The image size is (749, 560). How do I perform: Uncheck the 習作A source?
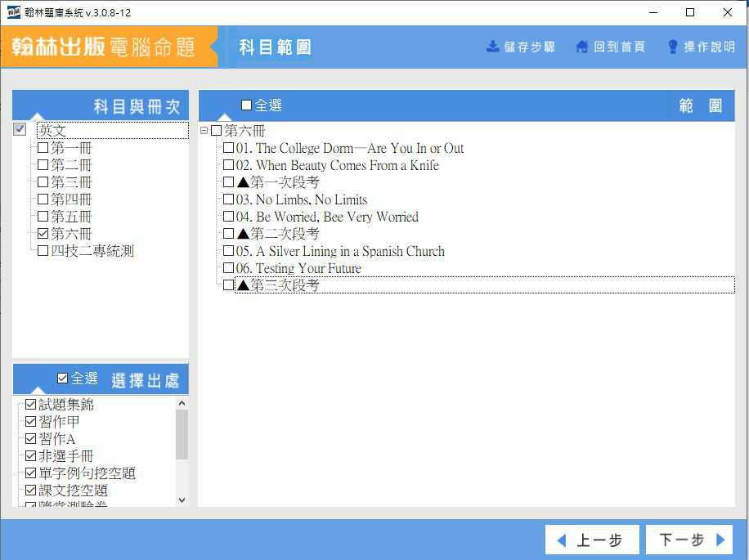click(x=30, y=439)
